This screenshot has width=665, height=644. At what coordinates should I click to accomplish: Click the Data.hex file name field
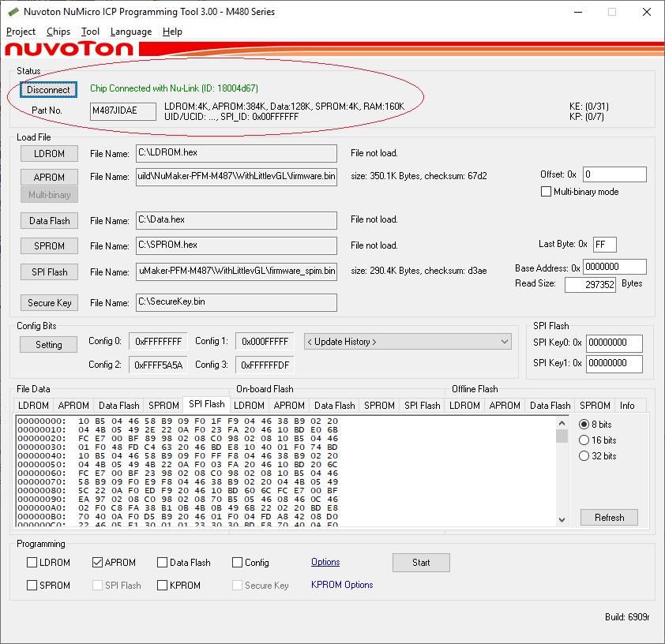pos(236,220)
